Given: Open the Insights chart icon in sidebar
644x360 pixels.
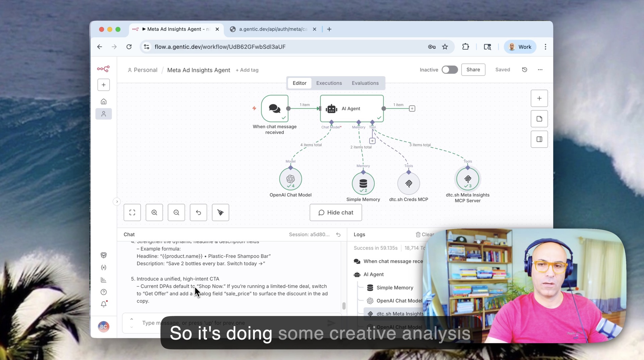Looking at the screenshot, I should click(x=104, y=280).
